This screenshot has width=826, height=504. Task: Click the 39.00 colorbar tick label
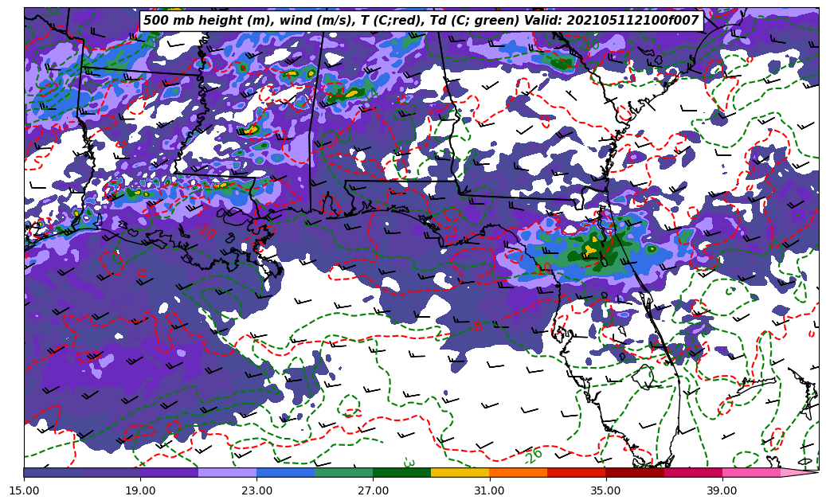click(x=722, y=491)
